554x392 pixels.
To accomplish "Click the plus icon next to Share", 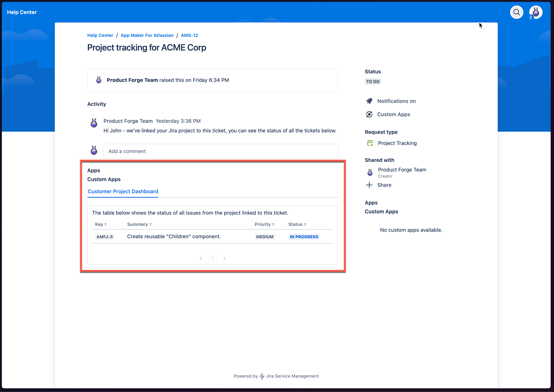I will pos(369,185).
